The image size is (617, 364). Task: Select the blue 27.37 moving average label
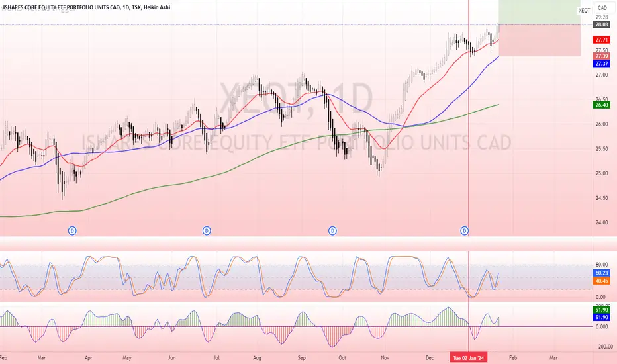point(602,64)
